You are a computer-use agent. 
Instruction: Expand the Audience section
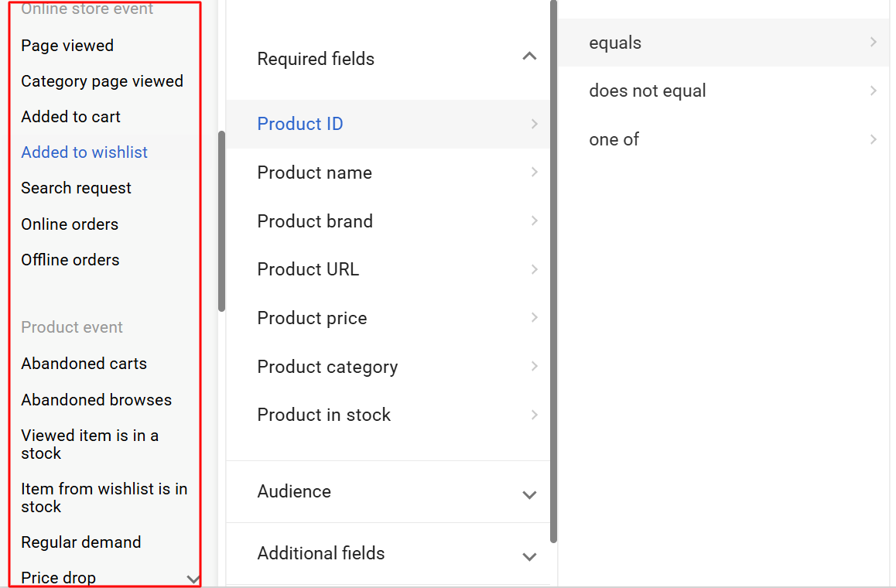click(529, 494)
